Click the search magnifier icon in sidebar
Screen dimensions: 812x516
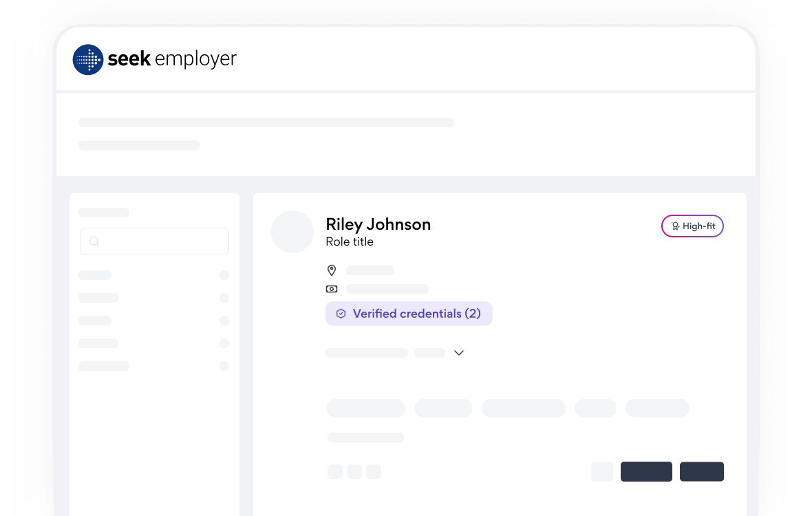[x=94, y=241]
